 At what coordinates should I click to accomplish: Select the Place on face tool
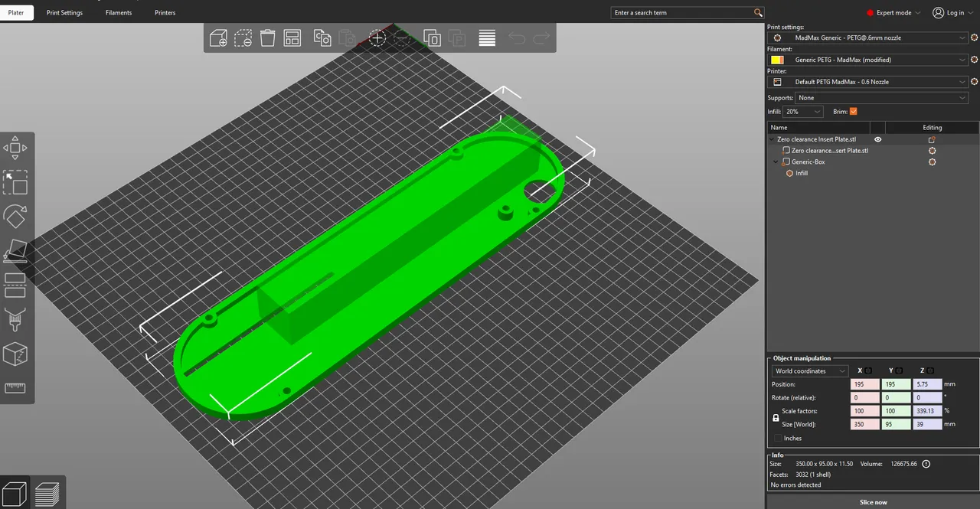[x=15, y=251]
